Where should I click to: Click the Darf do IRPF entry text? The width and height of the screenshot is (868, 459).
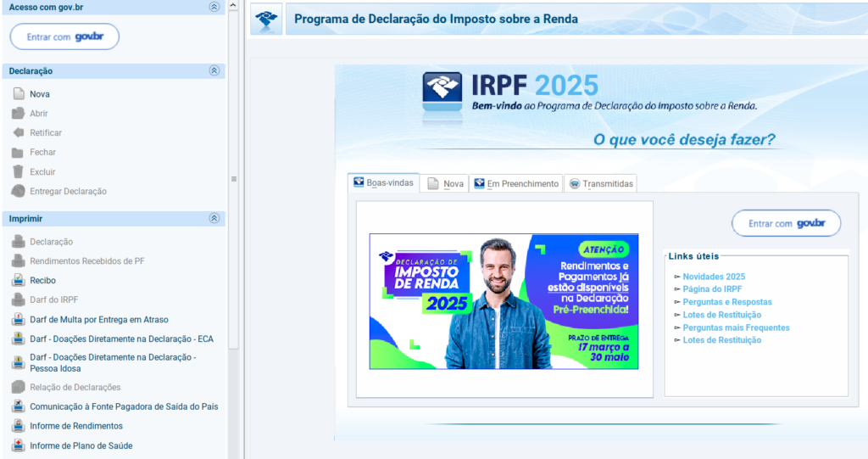[x=53, y=299]
